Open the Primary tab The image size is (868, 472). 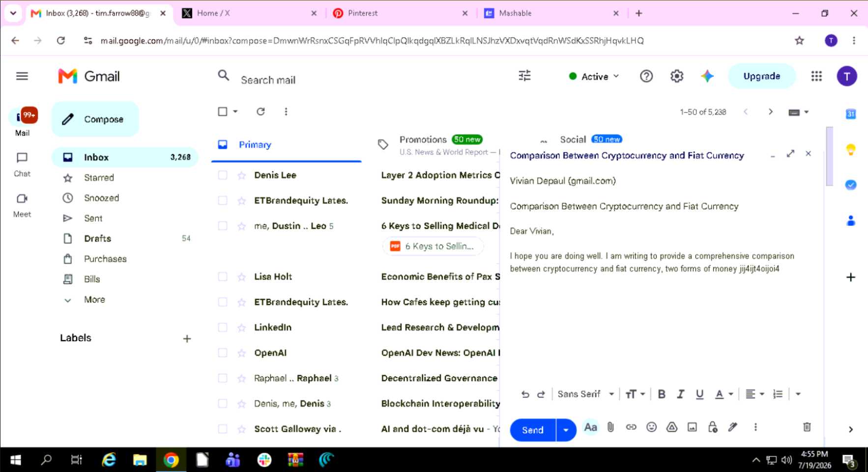click(286, 144)
